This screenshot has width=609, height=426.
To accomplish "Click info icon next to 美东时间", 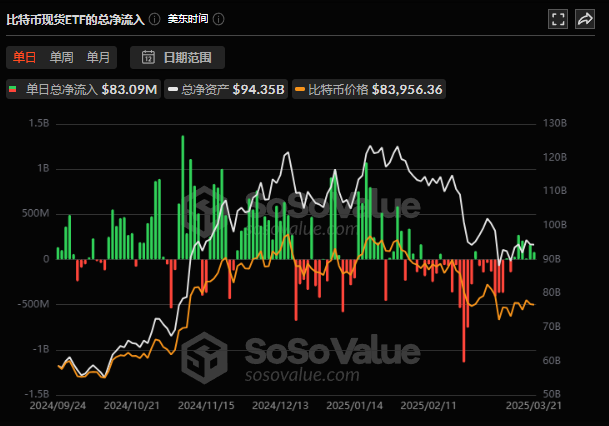I will (x=219, y=19).
